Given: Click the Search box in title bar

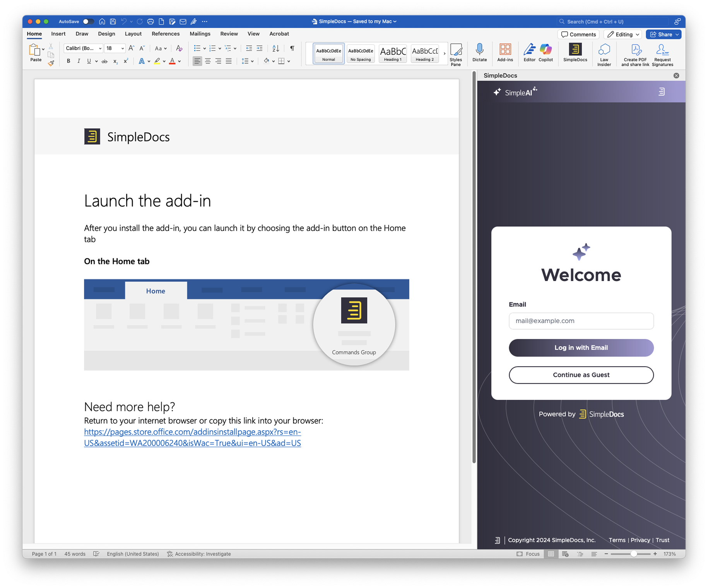Looking at the screenshot, I should tap(612, 22).
